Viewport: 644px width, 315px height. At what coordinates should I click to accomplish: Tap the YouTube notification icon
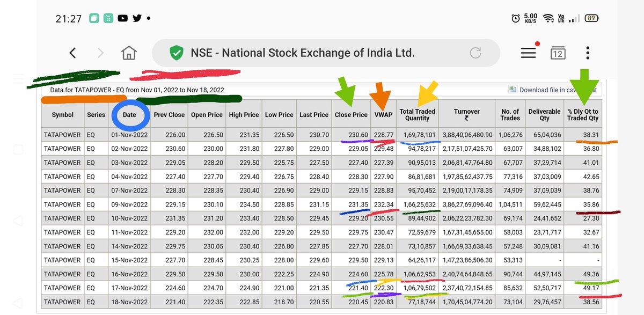[123, 18]
